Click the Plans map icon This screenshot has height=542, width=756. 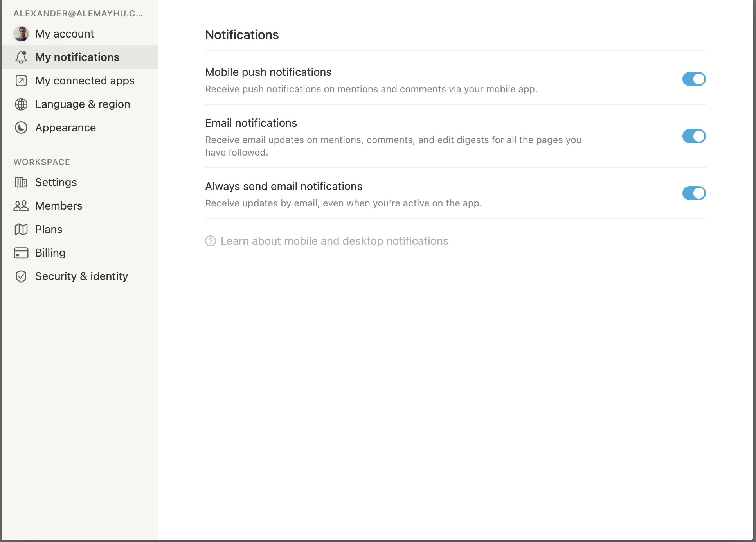pos(21,229)
